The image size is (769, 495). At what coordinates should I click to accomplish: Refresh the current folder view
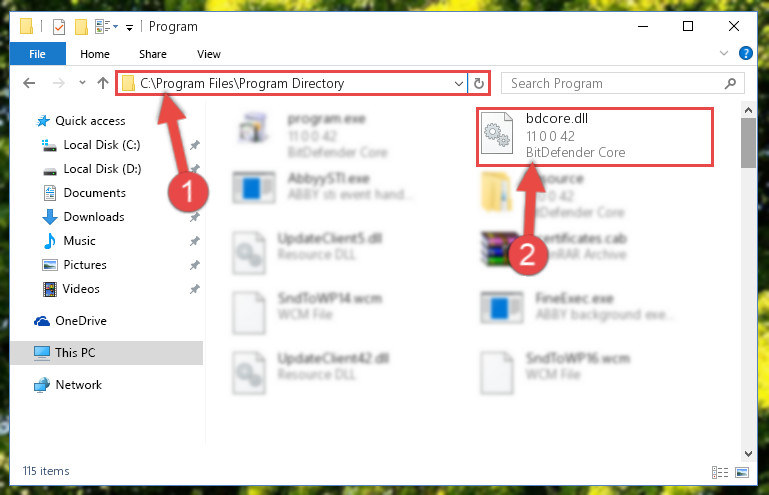[x=479, y=83]
